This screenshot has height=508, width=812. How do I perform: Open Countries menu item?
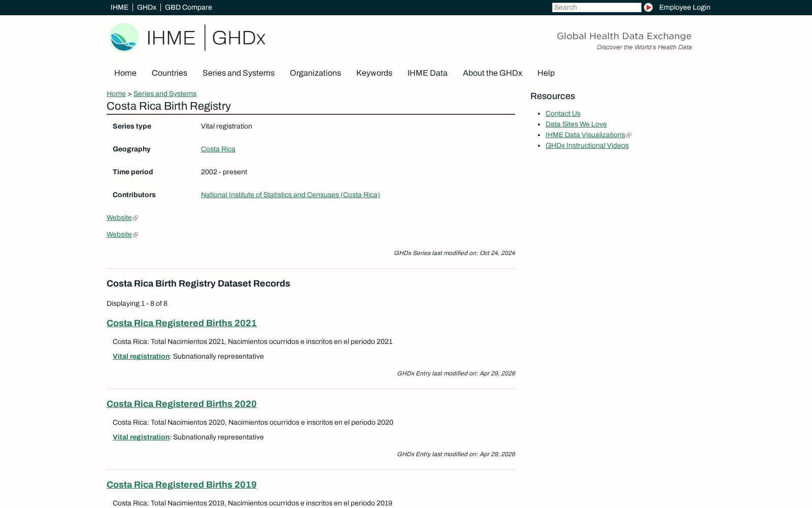170,73
